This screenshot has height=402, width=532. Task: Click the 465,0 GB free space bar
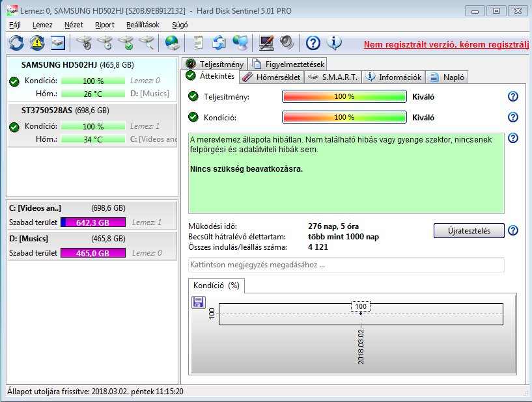(x=93, y=253)
